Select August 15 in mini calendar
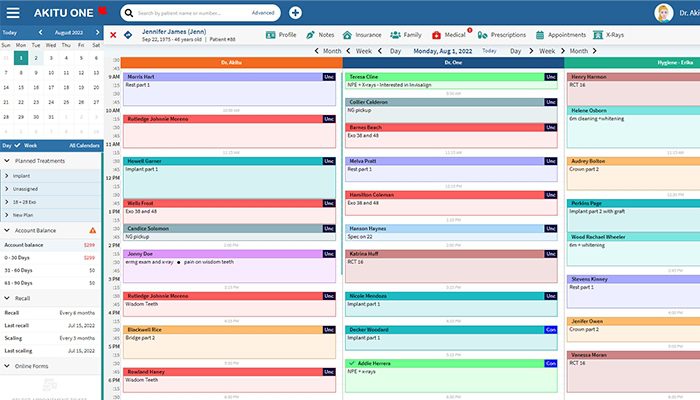The height and width of the screenshot is (400, 700). pyautogui.click(x=21, y=88)
